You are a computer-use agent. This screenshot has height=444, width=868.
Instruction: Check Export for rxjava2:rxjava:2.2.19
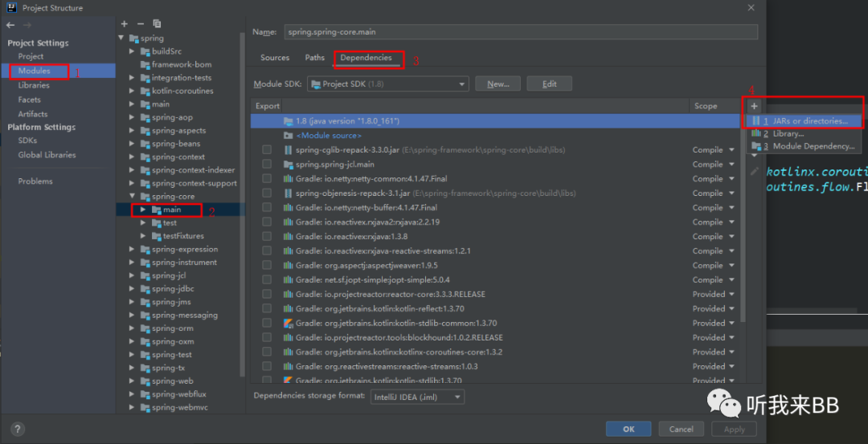point(267,222)
